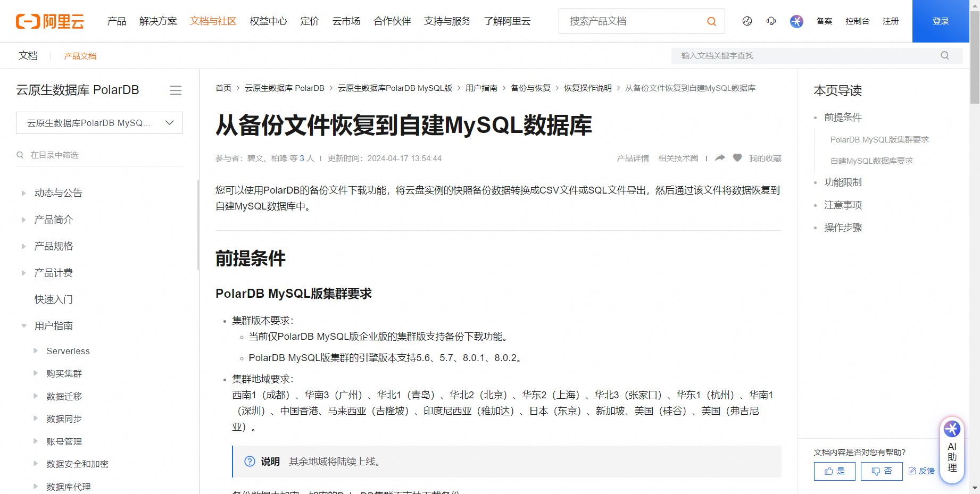Open the globe language selector icon
Image resolution: width=980 pixels, height=494 pixels.
(x=747, y=21)
